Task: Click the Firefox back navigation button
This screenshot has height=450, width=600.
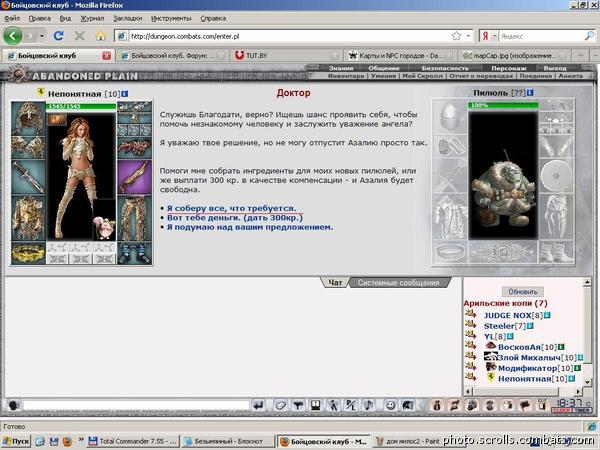Action: pyautogui.click(x=13, y=36)
